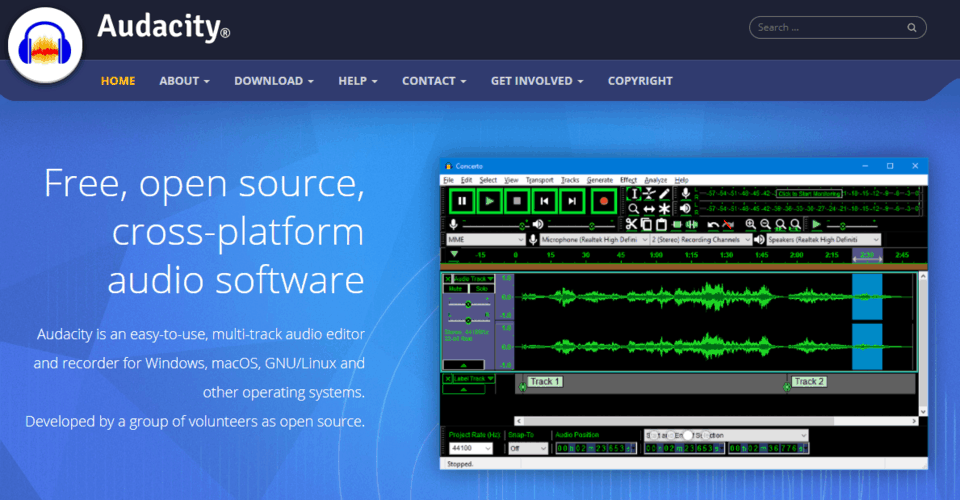This screenshot has width=960, height=500.
Task: Open the Generate menu
Action: 600,180
